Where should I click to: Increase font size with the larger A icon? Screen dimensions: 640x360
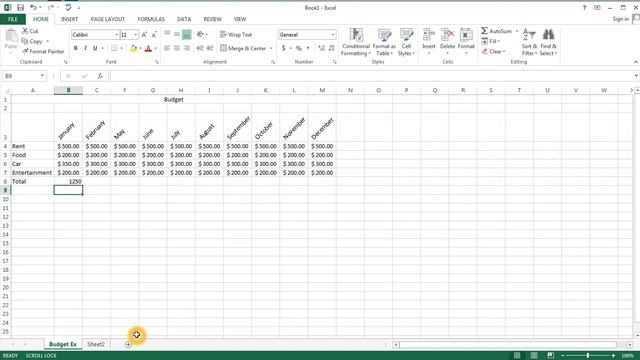tap(144, 35)
